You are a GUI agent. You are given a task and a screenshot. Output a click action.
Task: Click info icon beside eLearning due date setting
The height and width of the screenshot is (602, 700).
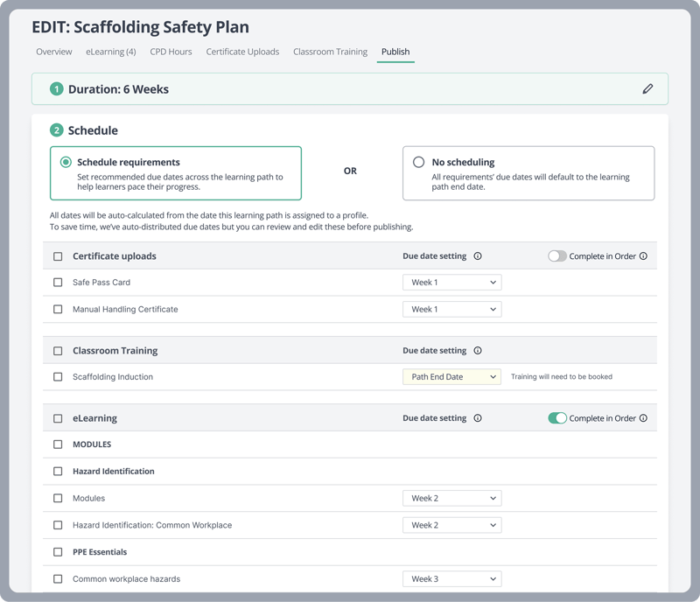coord(478,418)
